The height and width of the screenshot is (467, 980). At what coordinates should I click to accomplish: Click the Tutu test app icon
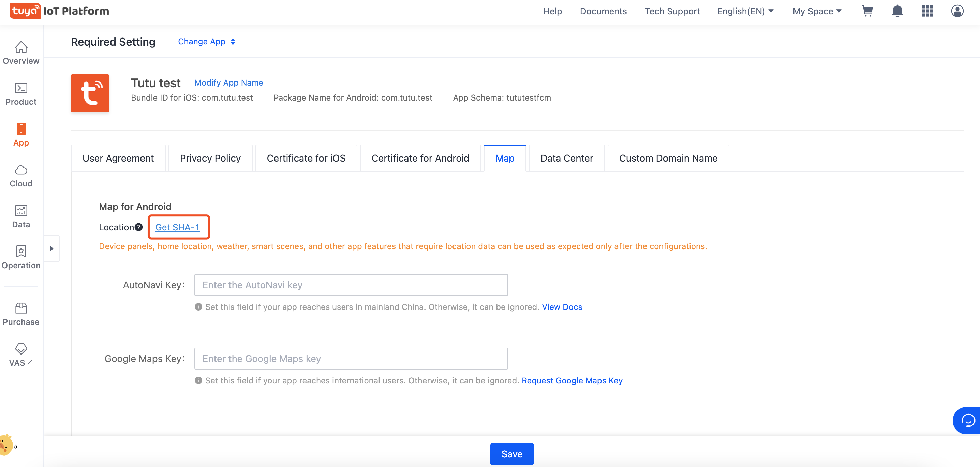(90, 93)
